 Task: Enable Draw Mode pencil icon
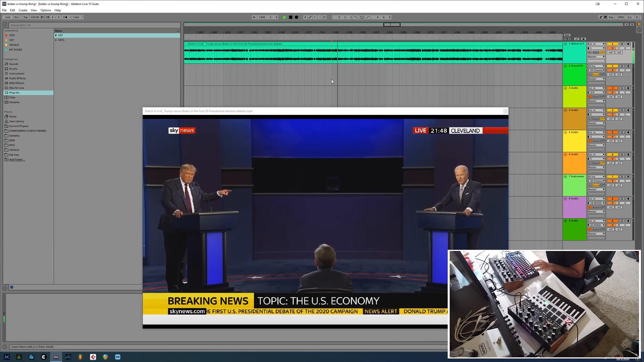point(600,17)
